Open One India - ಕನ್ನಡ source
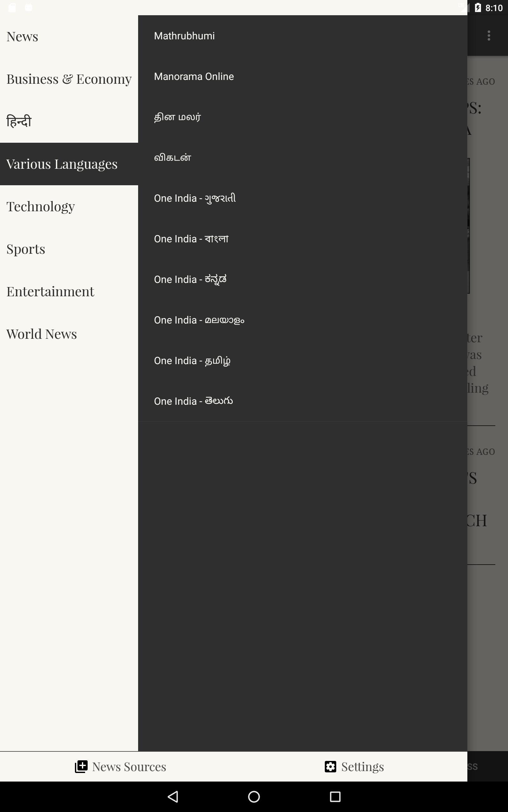The height and width of the screenshot is (812, 508). (x=302, y=279)
